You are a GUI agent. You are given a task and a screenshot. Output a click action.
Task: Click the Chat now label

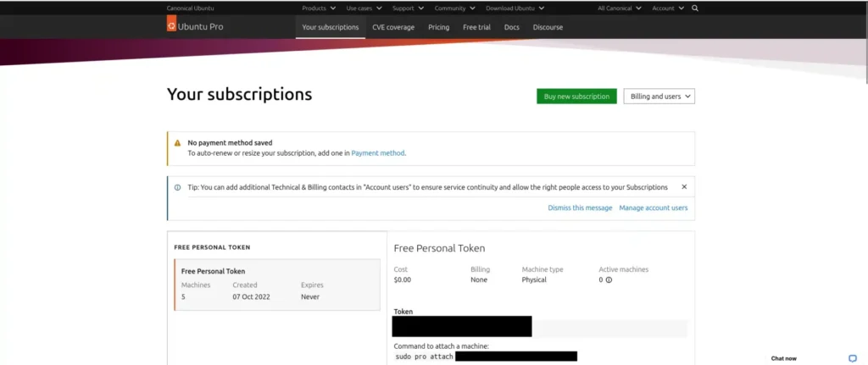(783, 358)
